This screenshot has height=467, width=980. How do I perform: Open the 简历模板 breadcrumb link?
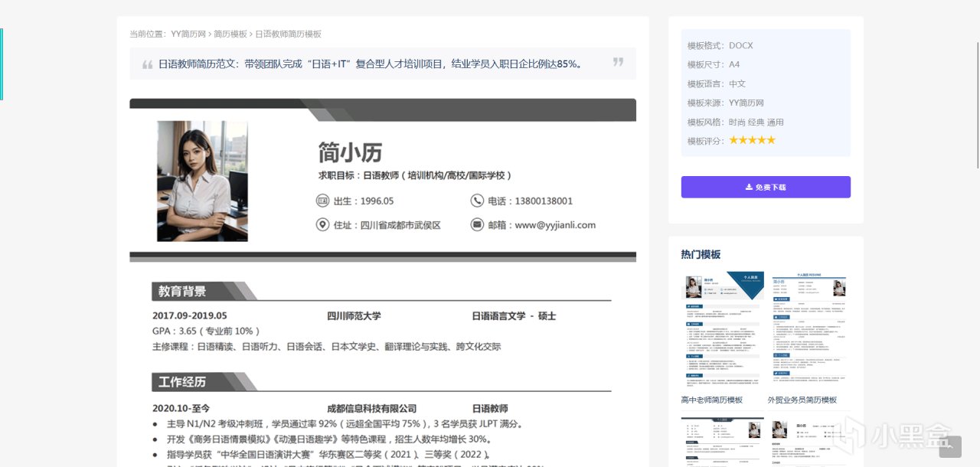tap(230, 34)
